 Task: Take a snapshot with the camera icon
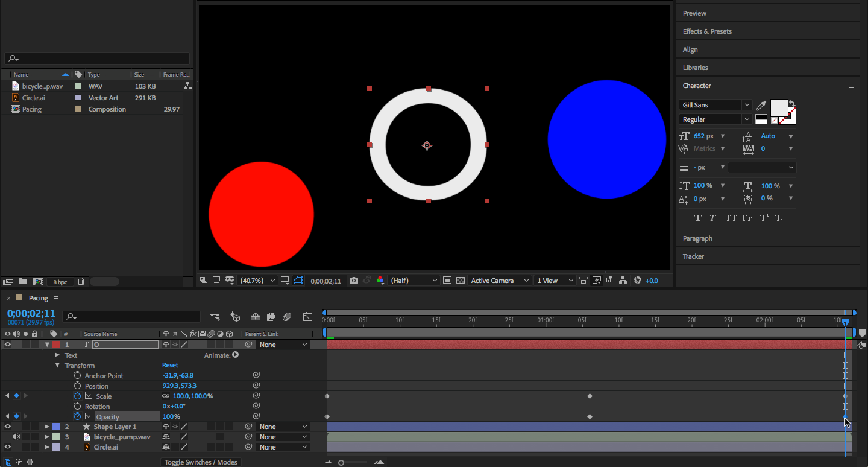click(354, 281)
